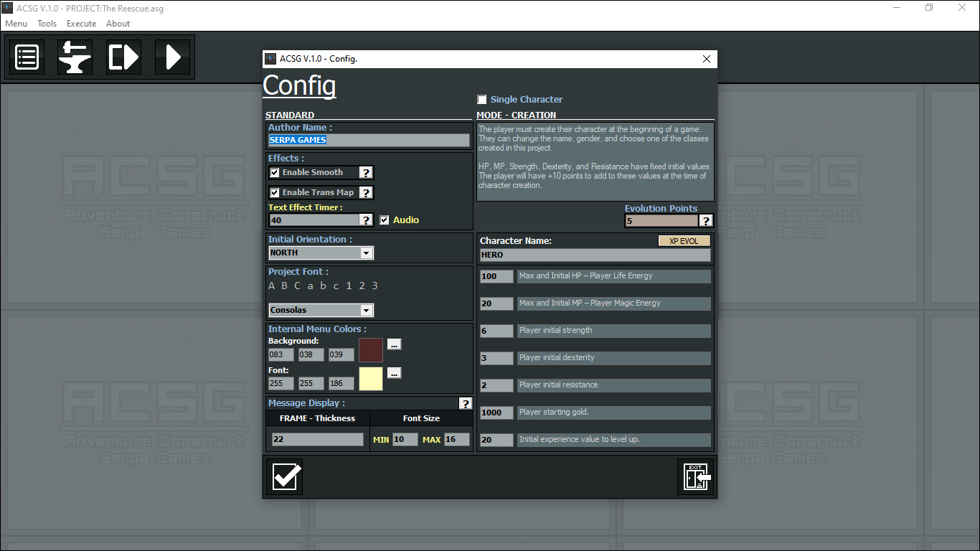Uncheck Enable Smooth
This screenshot has height=551, width=980.
(x=275, y=172)
